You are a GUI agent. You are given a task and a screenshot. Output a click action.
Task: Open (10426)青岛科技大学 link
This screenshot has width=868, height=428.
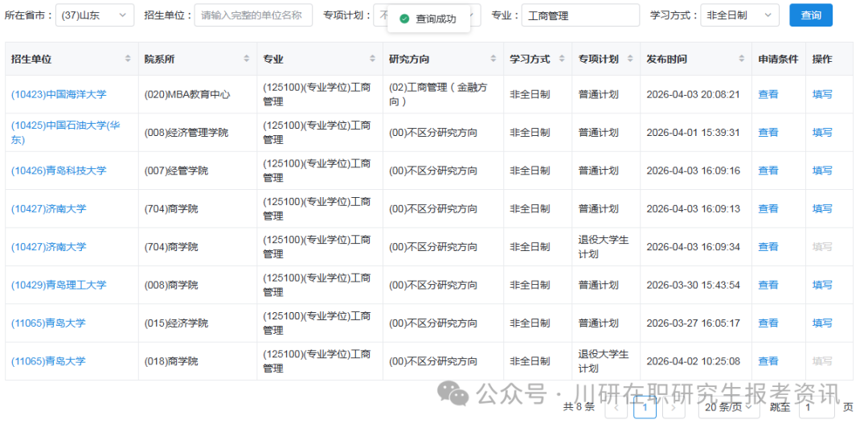coord(59,171)
